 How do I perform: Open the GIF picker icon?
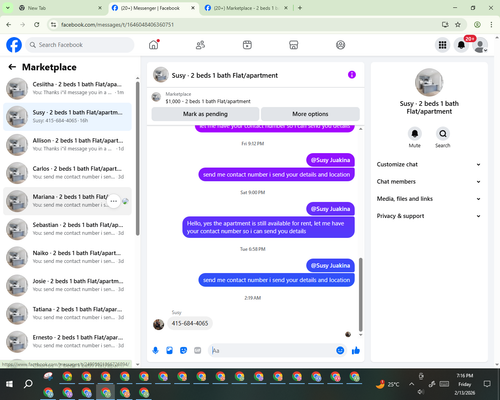tap(198, 350)
